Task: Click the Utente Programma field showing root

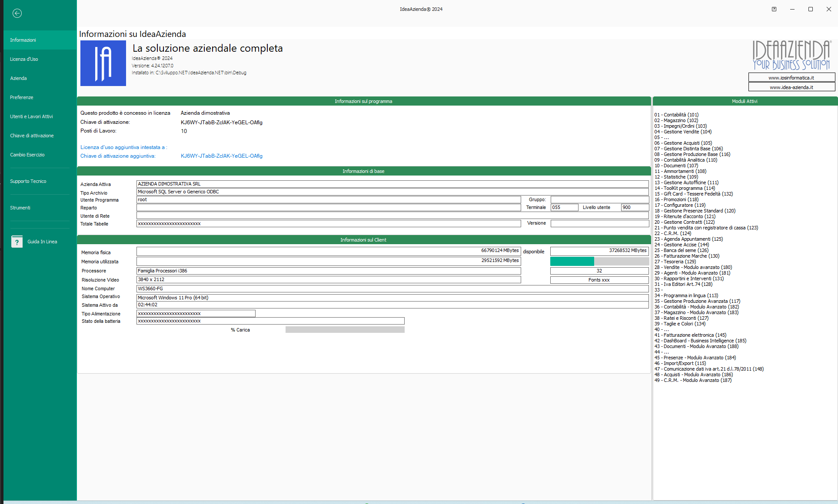Action: tap(329, 200)
